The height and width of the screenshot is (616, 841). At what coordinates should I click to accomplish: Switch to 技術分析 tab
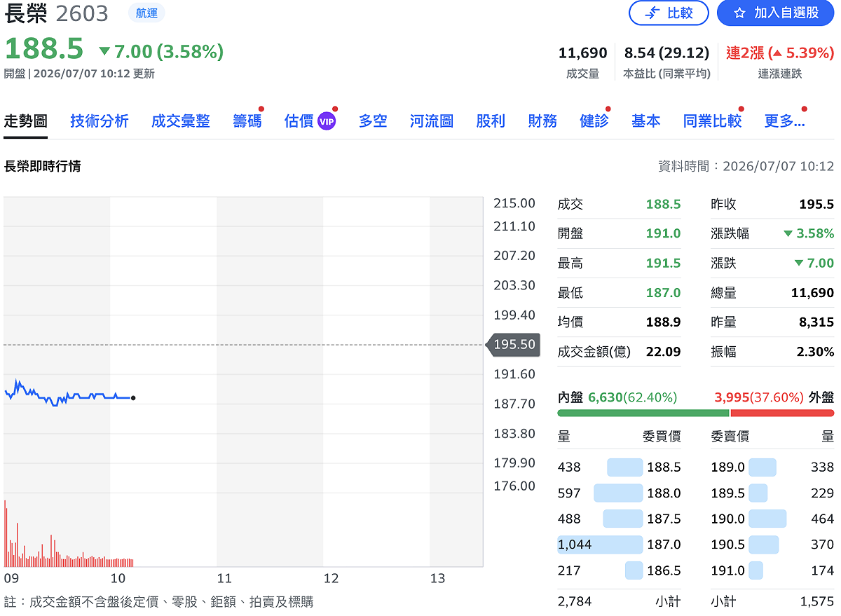click(x=100, y=121)
